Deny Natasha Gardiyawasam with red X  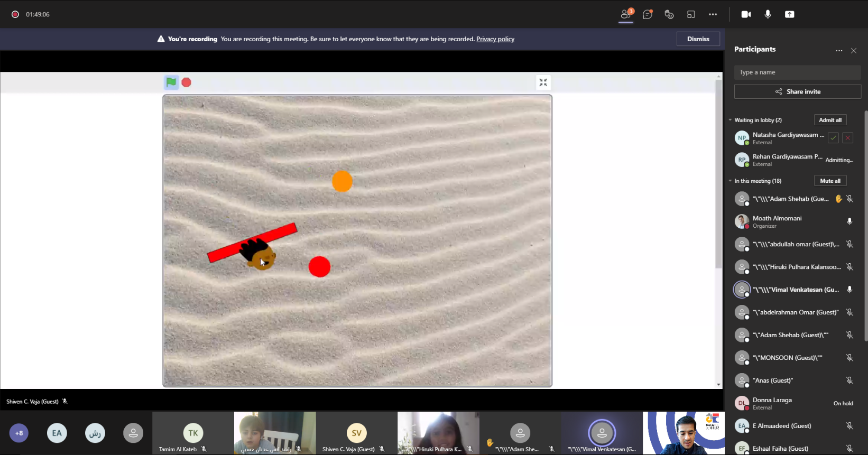[x=847, y=138]
